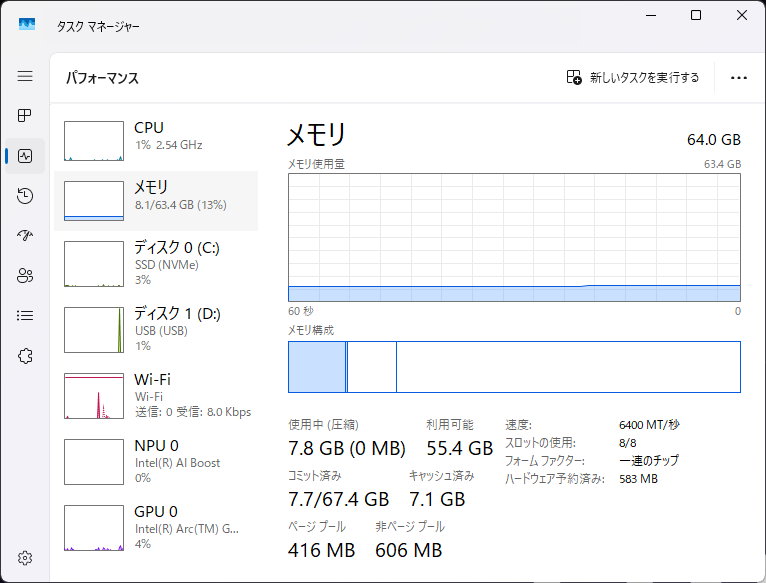
Task: Open the hamburger navigation menu
Action: (25, 76)
